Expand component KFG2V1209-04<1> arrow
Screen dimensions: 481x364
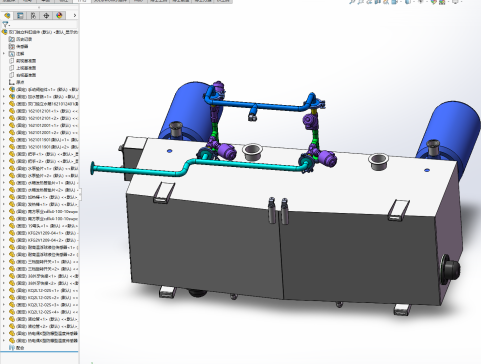4,233
